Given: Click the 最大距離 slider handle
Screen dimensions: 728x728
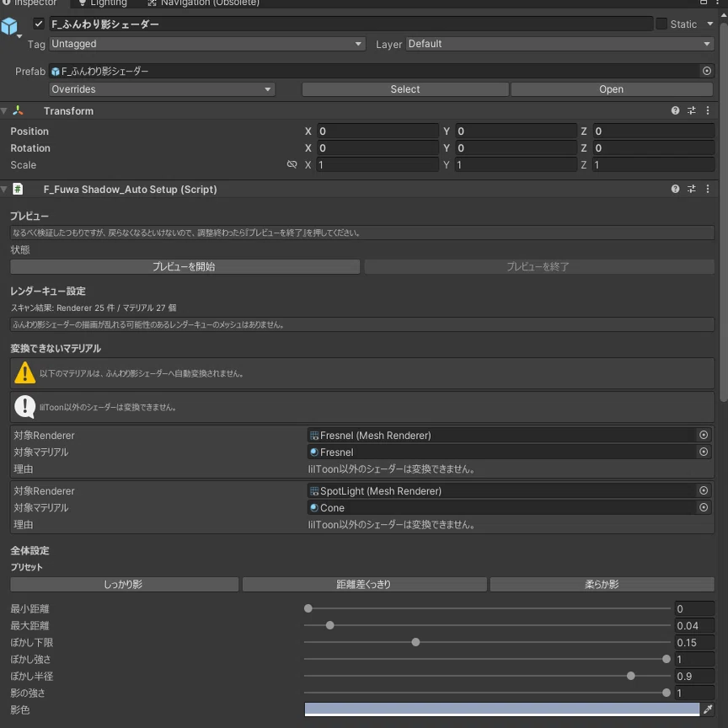Looking at the screenshot, I should pyautogui.click(x=329, y=625).
